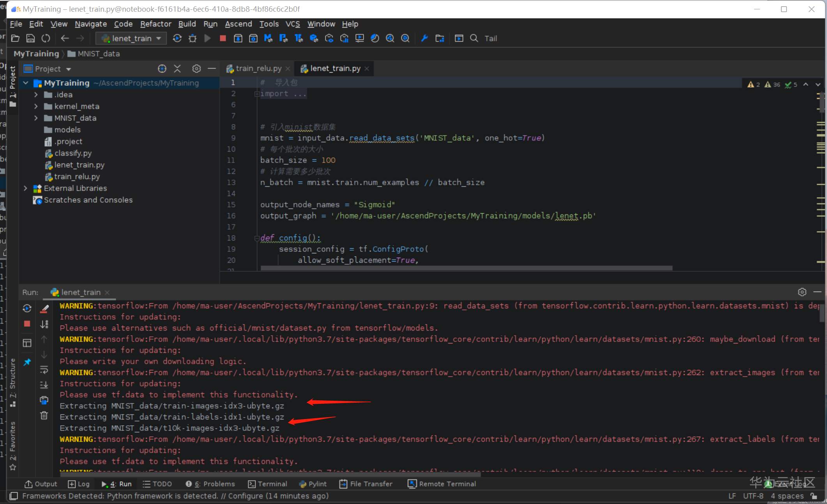
Task: Click the horizontal scrollbar of the code editor
Action: point(466,268)
